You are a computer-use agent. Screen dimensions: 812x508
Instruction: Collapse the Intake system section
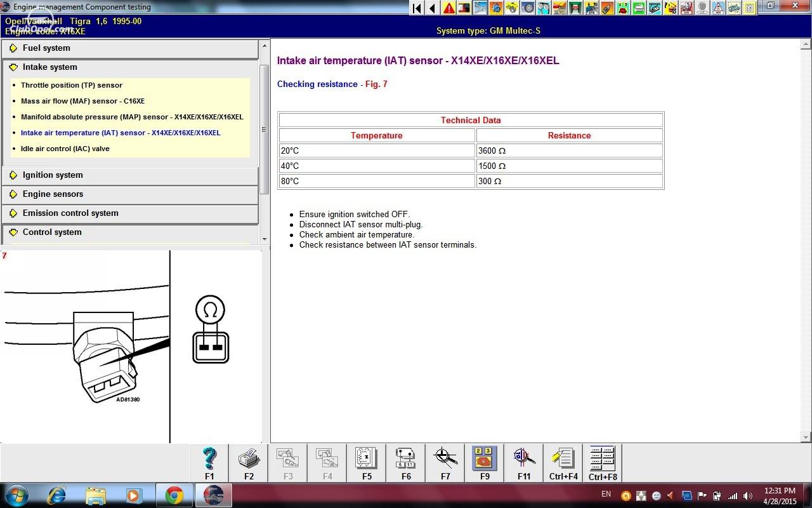pyautogui.click(x=130, y=67)
